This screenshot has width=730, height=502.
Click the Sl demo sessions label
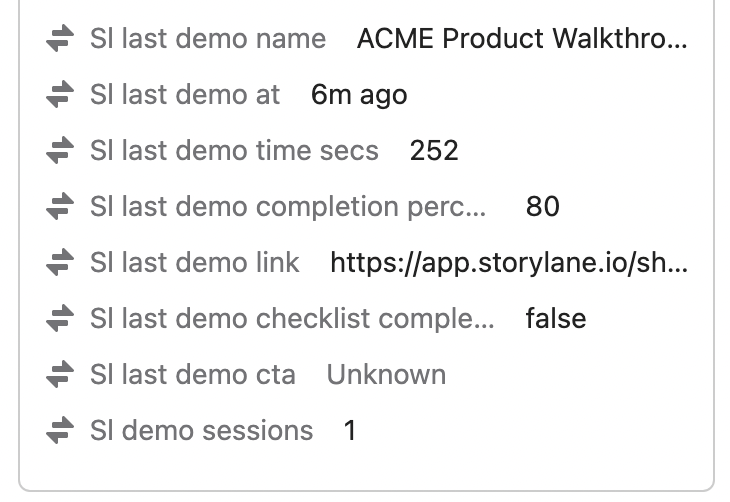tap(201, 431)
